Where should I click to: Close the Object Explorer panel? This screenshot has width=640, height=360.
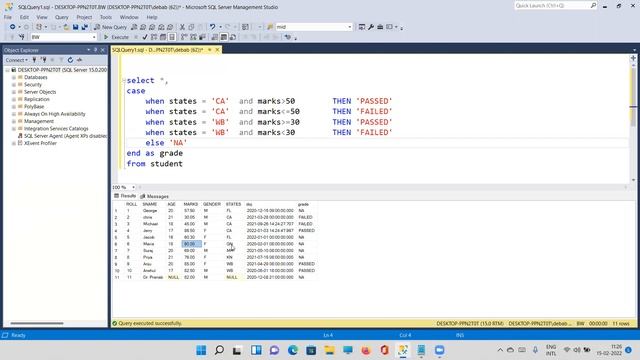pos(103,50)
